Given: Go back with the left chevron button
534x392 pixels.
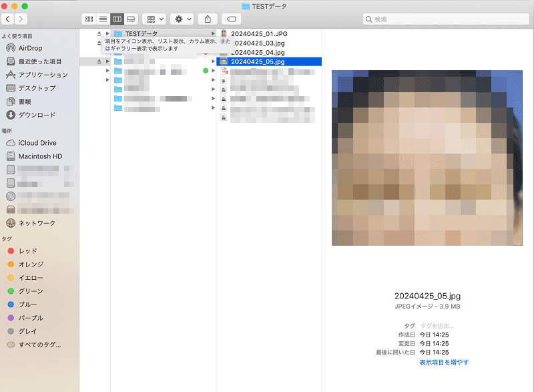Looking at the screenshot, I should pyautogui.click(x=8, y=19).
